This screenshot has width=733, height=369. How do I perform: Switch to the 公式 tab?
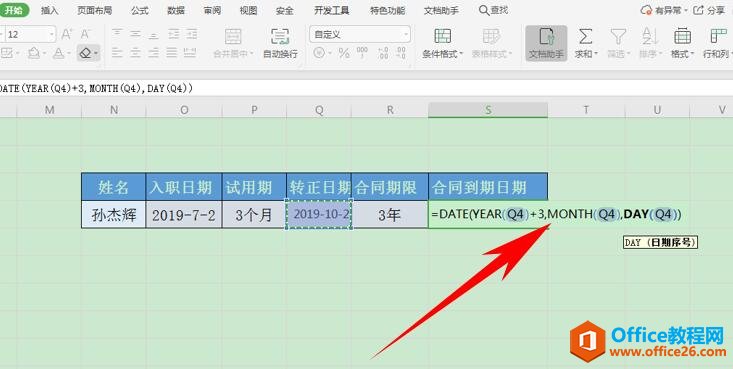click(140, 10)
